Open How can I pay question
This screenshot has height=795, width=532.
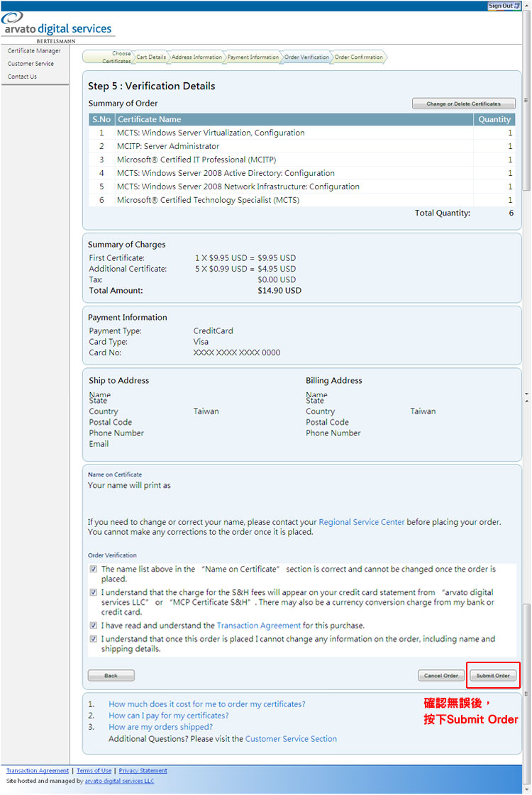pos(168,716)
